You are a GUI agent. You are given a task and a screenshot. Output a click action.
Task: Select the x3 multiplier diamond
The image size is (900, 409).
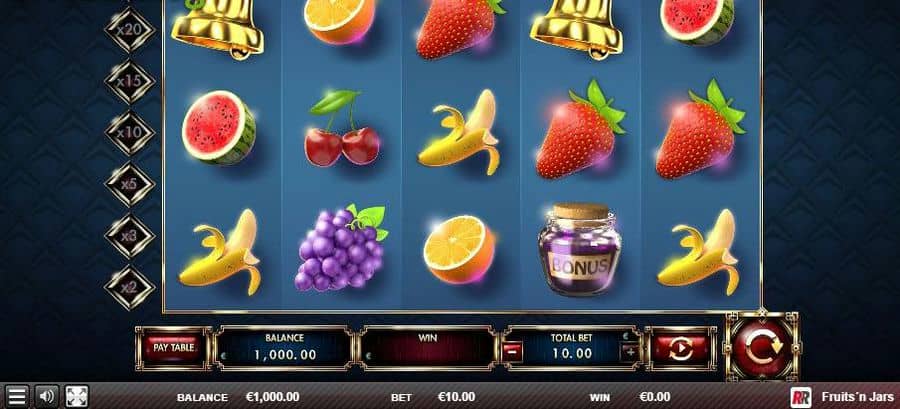coord(129,236)
